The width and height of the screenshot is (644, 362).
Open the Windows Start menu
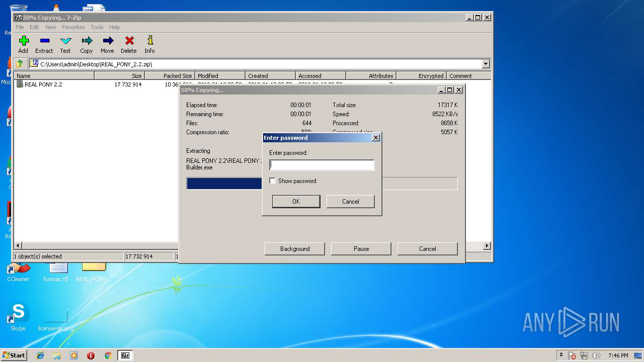(14, 355)
